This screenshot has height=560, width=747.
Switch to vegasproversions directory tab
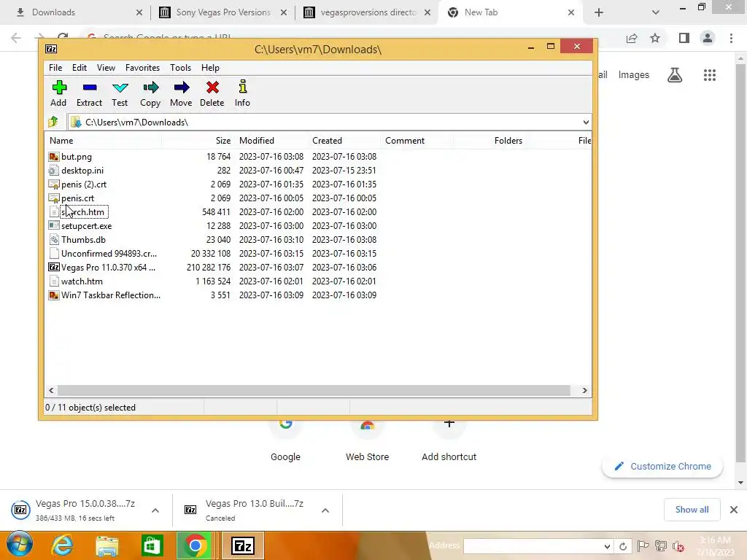[x=367, y=12]
